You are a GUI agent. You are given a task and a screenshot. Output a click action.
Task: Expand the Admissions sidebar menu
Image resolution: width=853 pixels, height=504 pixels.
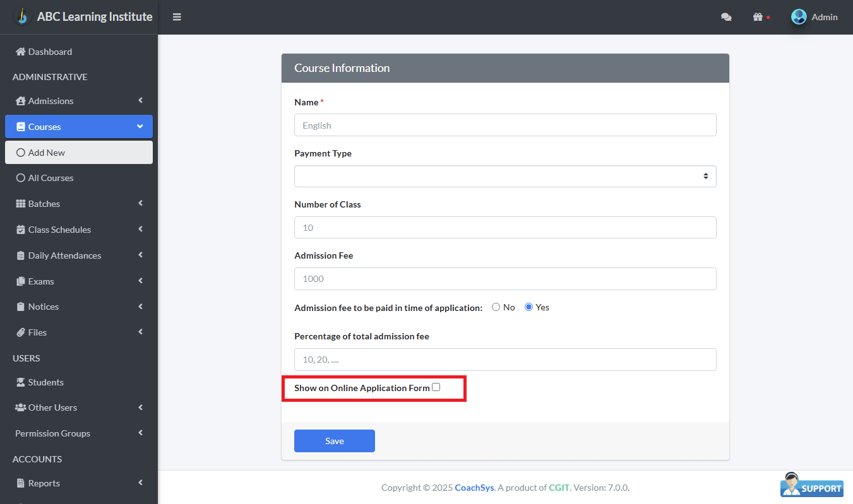78,101
